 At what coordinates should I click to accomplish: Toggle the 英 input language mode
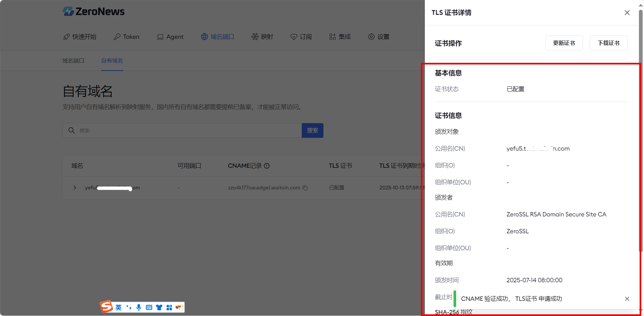click(x=118, y=307)
